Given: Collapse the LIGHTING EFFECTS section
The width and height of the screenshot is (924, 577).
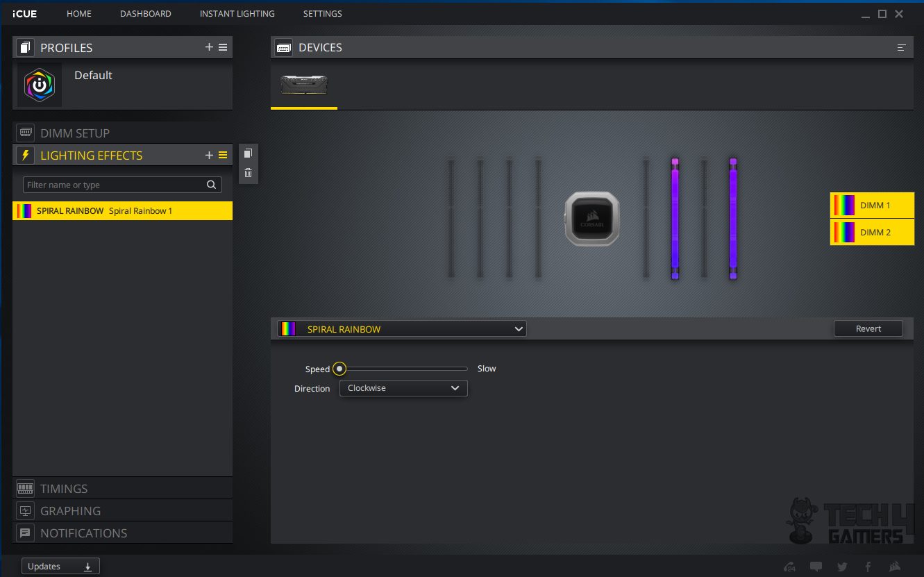Looking at the screenshot, I should 91,156.
